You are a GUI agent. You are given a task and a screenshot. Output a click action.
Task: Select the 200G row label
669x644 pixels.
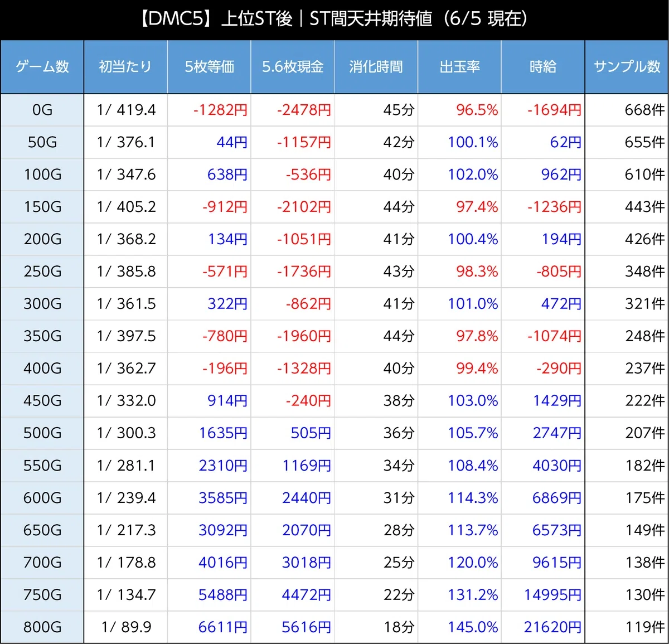pyautogui.click(x=42, y=239)
